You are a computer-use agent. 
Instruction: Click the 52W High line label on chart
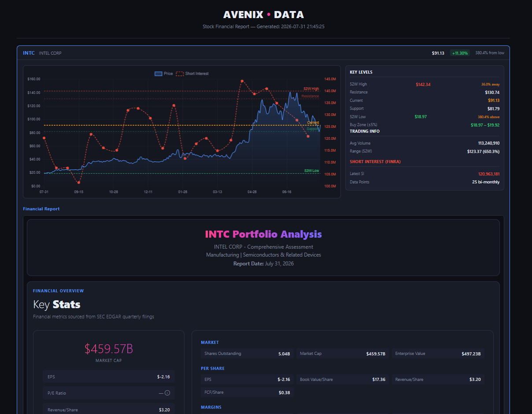311,89
